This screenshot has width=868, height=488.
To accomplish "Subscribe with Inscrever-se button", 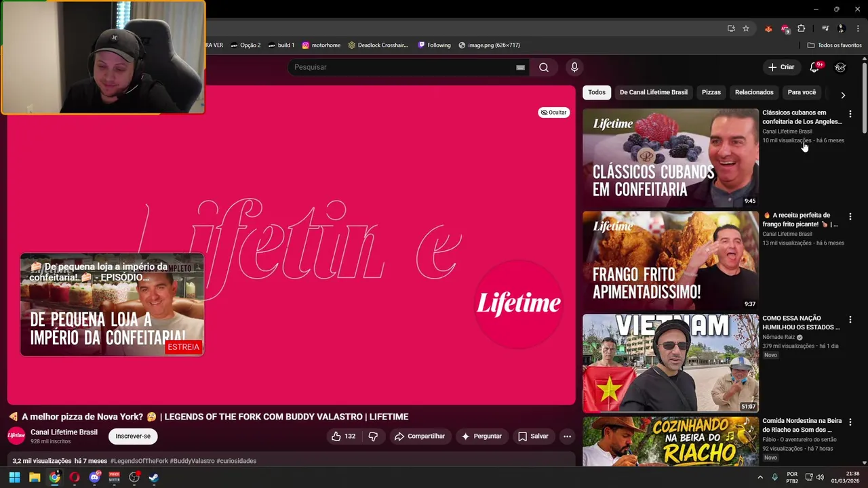I will click(x=133, y=436).
